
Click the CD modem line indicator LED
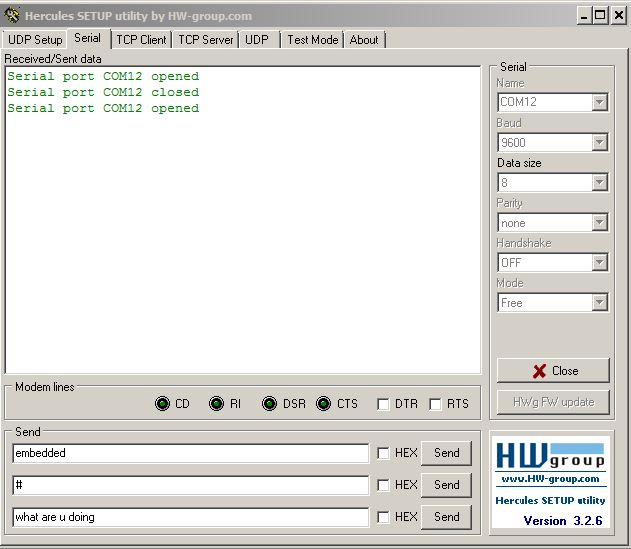(x=162, y=403)
